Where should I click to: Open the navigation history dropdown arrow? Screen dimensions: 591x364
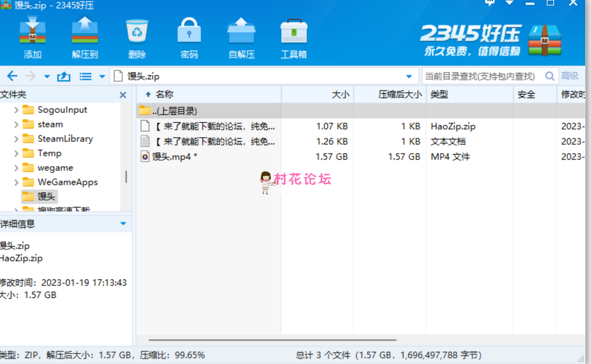pos(47,76)
